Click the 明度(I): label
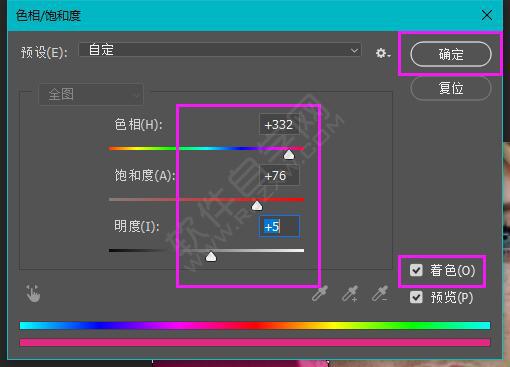 [137, 227]
